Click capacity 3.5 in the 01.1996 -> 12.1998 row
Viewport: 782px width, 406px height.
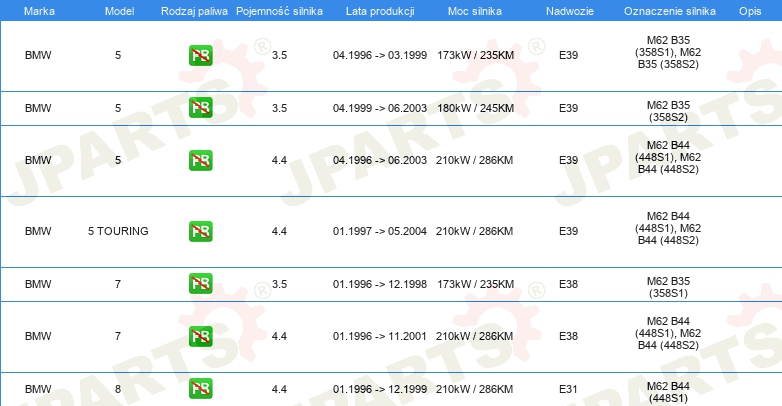pos(279,284)
